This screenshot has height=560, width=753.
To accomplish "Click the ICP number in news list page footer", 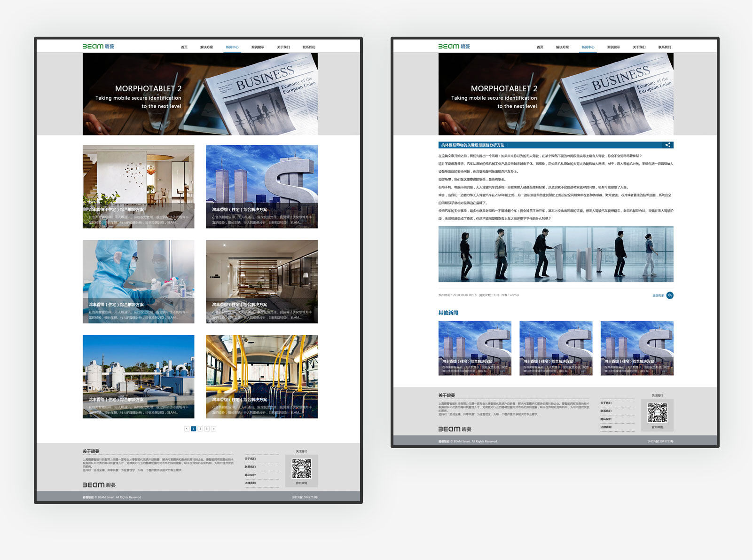I will click(x=305, y=497).
